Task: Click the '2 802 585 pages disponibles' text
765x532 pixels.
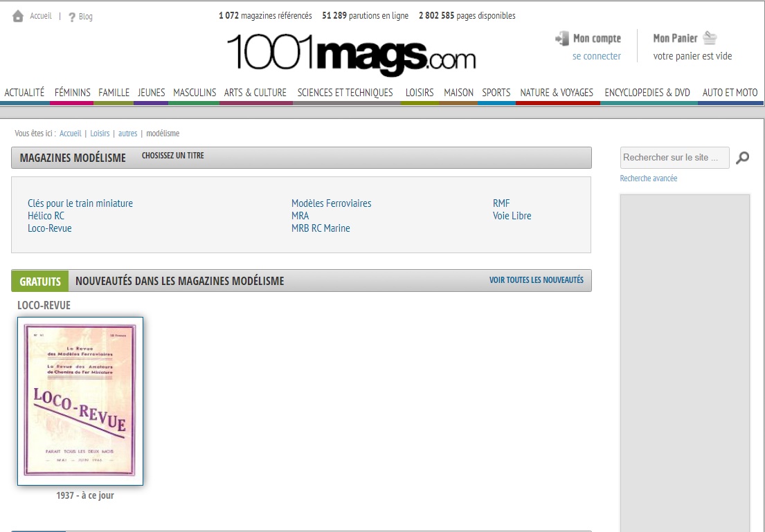Action: [x=467, y=16]
